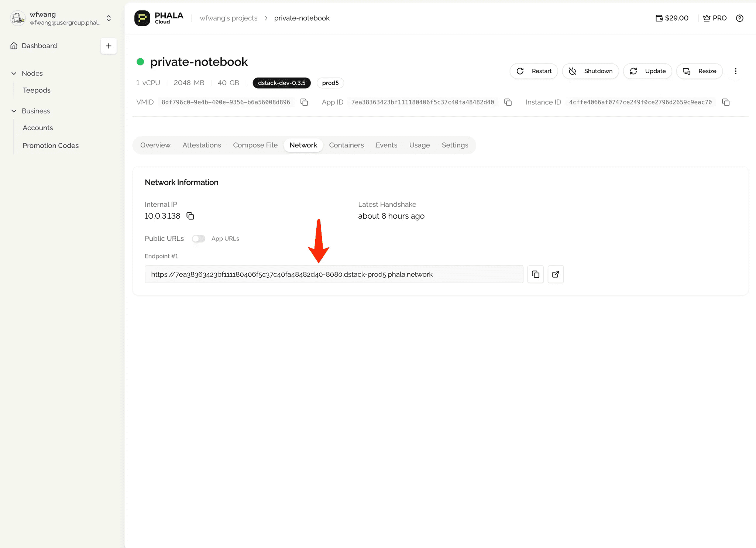
Task: Open the three-dot more actions menu
Action: pos(735,71)
